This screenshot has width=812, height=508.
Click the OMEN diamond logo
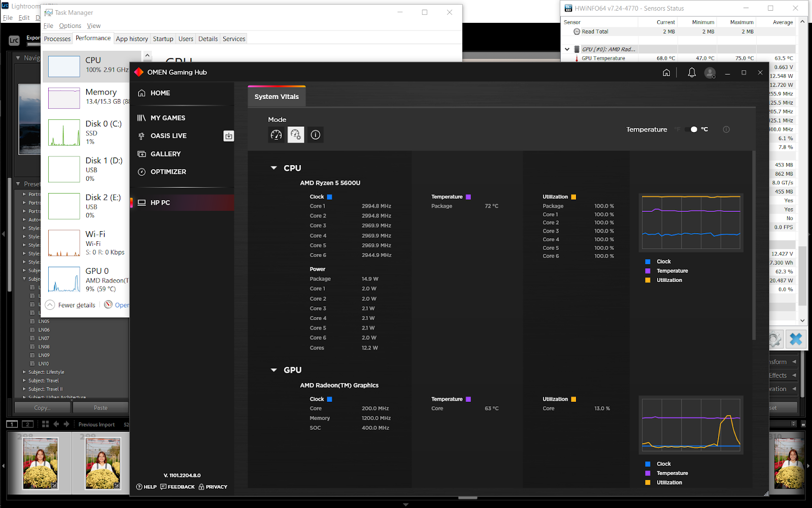tap(139, 72)
